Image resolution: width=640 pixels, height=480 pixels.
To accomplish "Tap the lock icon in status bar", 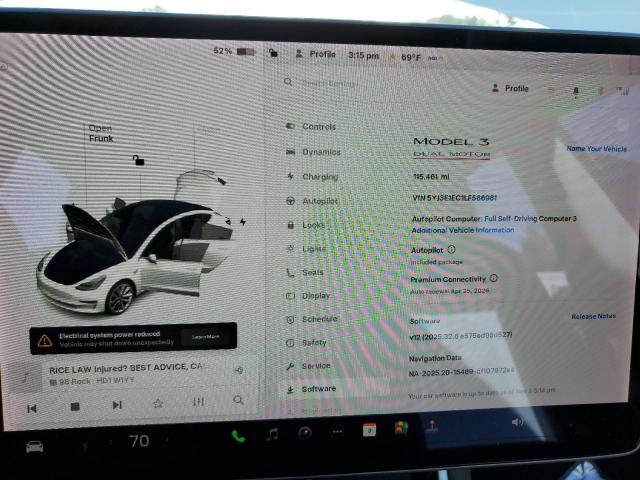I will (x=273, y=53).
